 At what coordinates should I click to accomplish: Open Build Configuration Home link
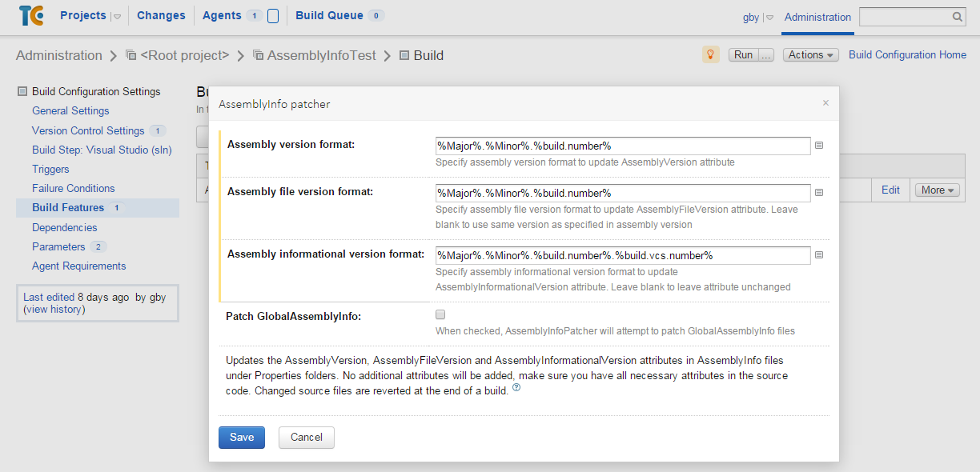tap(907, 55)
